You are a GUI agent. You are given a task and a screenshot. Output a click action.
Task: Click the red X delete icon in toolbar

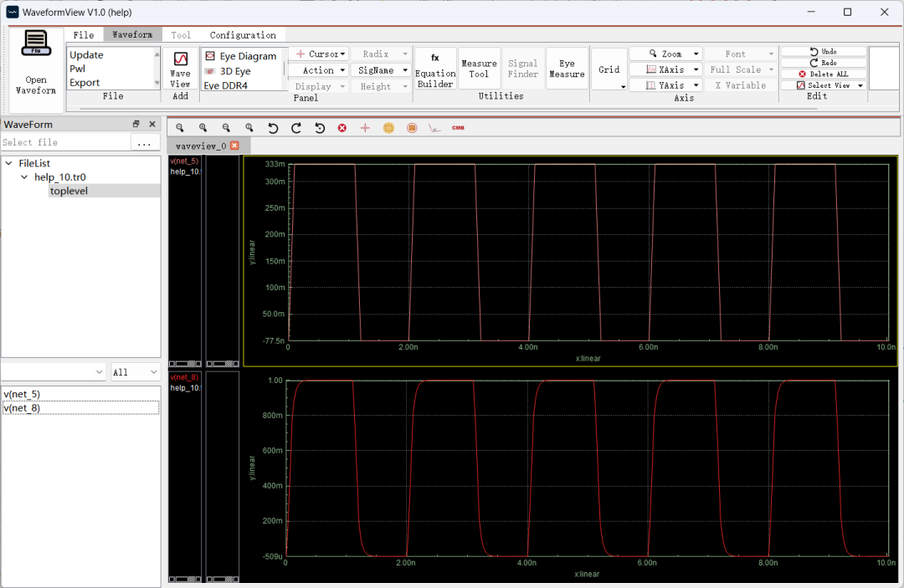[x=342, y=128]
